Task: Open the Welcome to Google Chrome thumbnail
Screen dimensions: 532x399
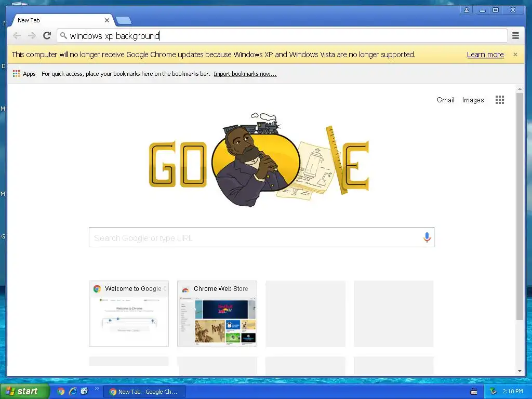Action: pyautogui.click(x=129, y=313)
